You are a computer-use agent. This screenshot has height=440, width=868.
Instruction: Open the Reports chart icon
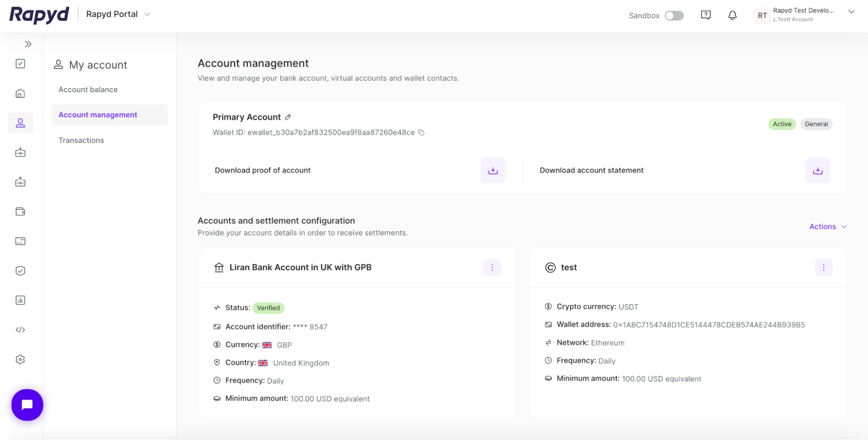[x=20, y=300]
